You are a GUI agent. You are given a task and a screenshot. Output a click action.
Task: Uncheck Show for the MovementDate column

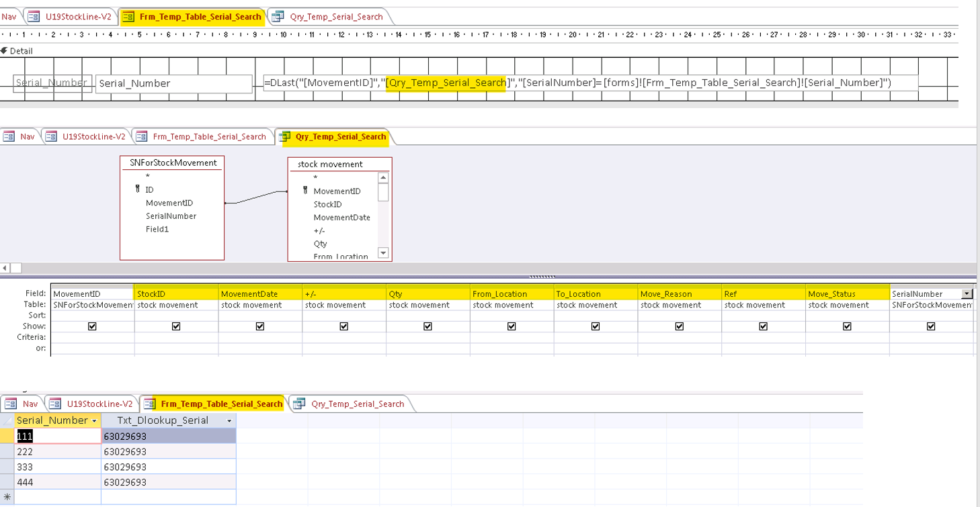[x=260, y=326]
